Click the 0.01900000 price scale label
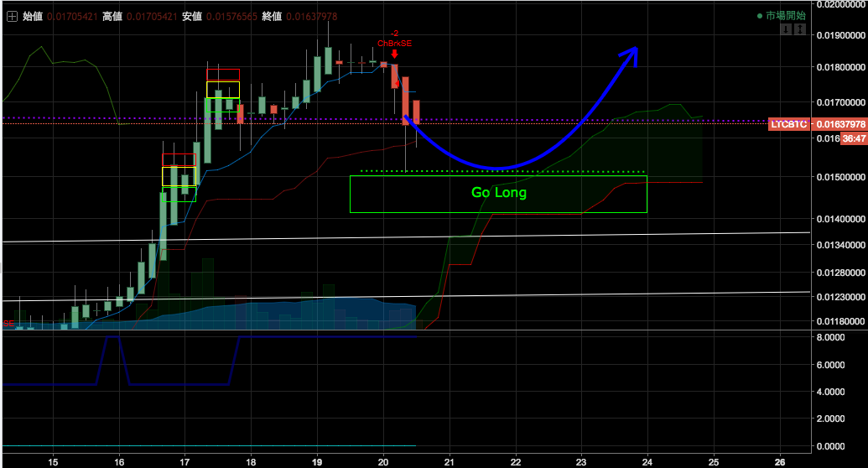This screenshot has width=868, height=468. click(841, 35)
